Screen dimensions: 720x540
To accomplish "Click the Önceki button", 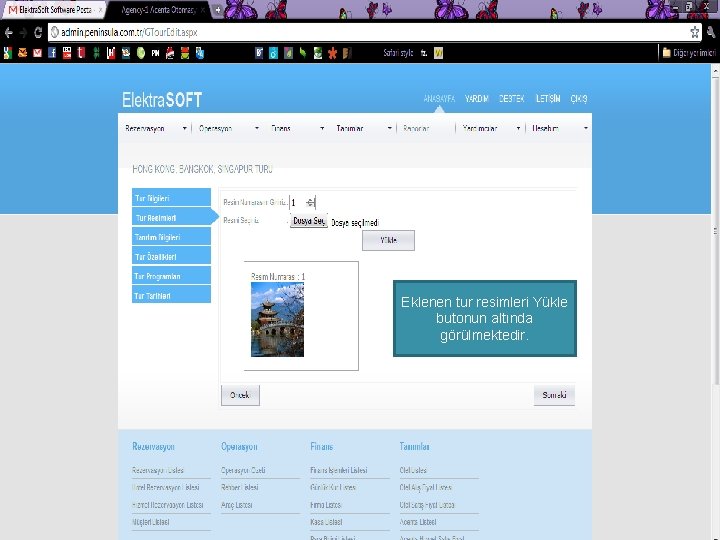I will point(240,395).
